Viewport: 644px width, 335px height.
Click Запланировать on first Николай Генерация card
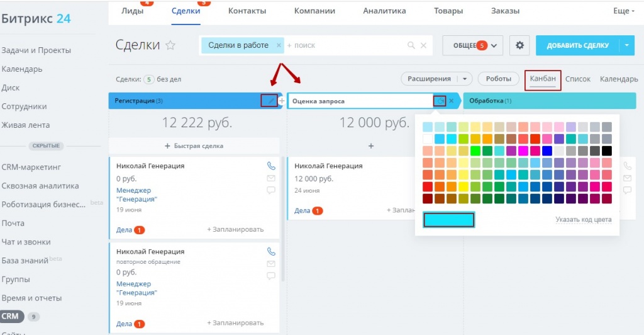click(x=235, y=229)
